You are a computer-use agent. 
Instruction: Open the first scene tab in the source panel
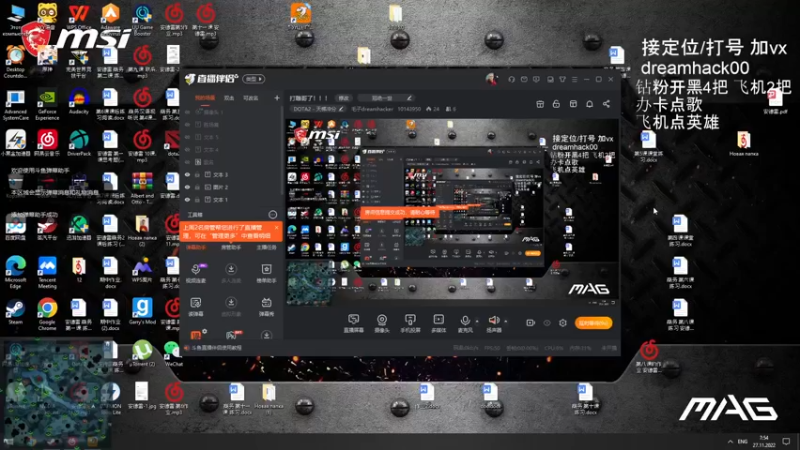pyautogui.click(x=205, y=97)
